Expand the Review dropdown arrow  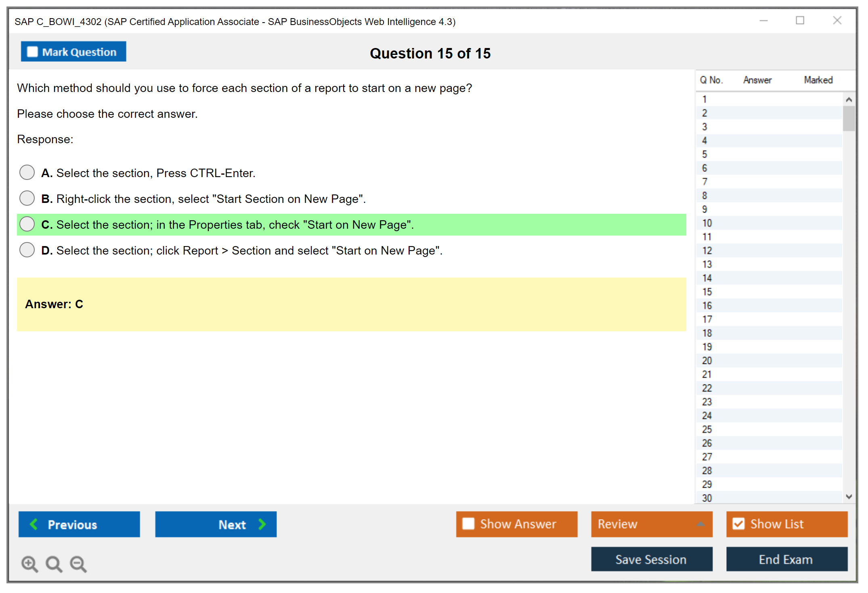tap(700, 524)
